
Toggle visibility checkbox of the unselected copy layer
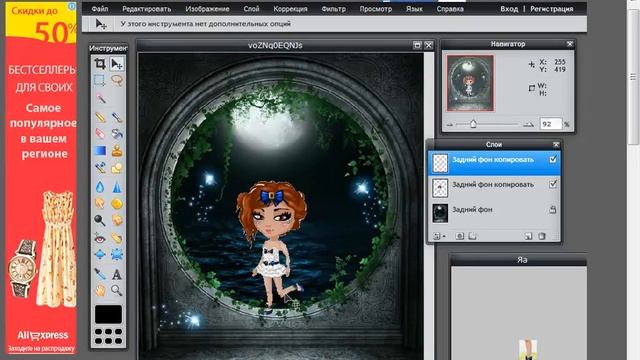point(553,184)
